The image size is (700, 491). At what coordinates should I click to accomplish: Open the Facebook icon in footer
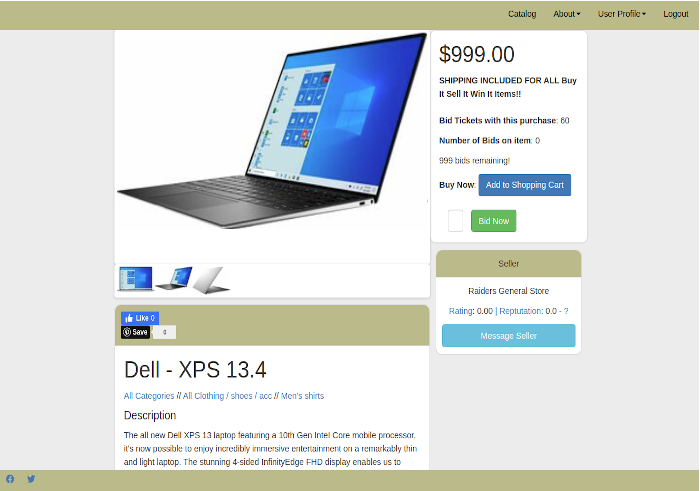[10, 479]
